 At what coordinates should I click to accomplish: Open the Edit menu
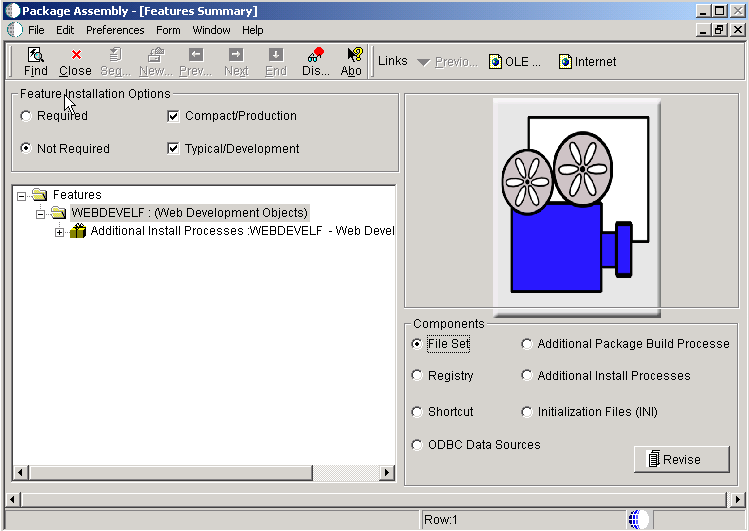coord(65,30)
